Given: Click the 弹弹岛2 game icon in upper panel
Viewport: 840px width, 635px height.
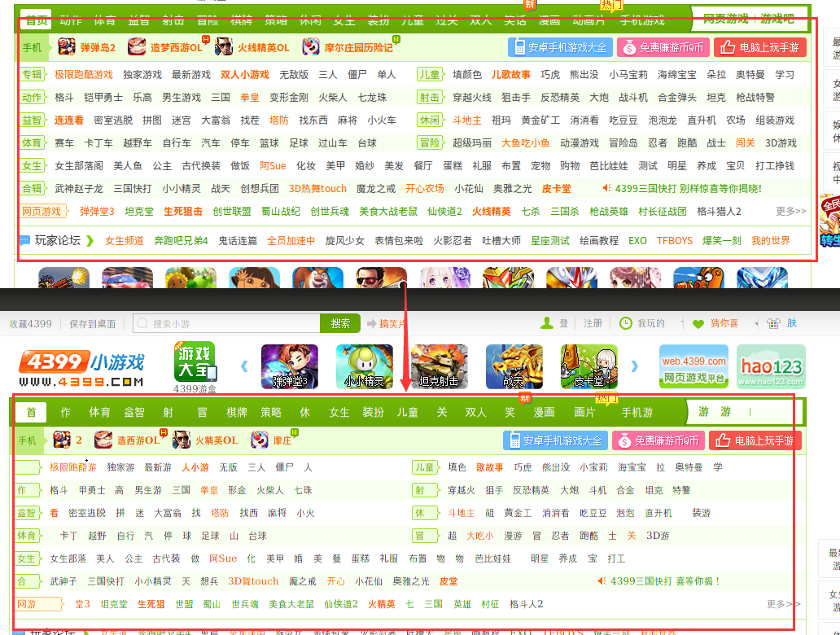Looking at the screenshot, I should point(67,47).
